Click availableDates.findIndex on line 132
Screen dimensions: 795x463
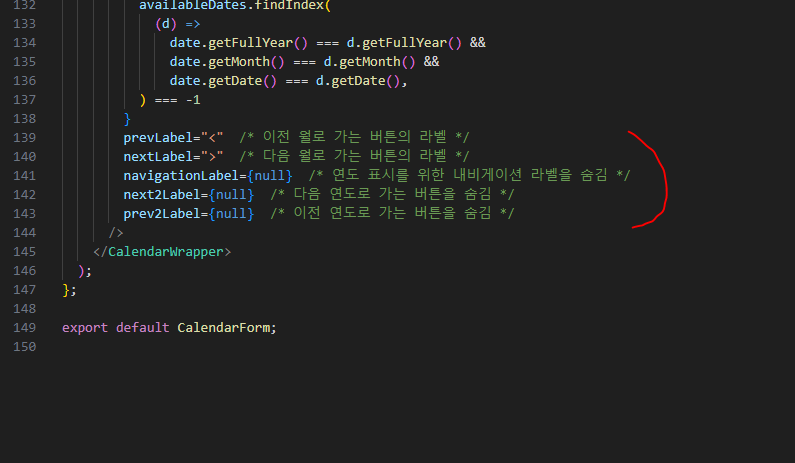click(232, 5)
